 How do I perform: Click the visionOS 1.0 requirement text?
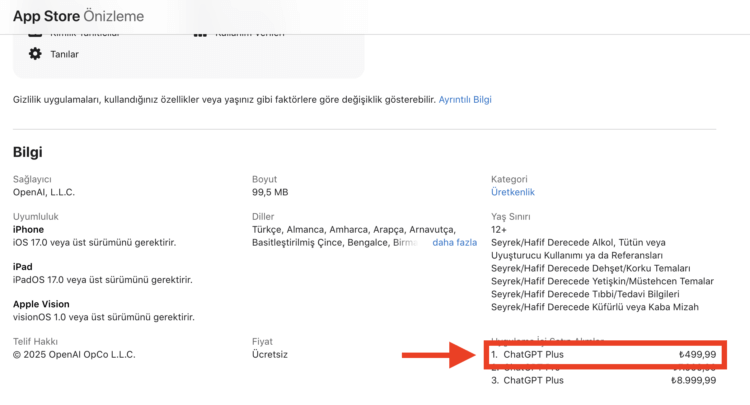(104, 317)
